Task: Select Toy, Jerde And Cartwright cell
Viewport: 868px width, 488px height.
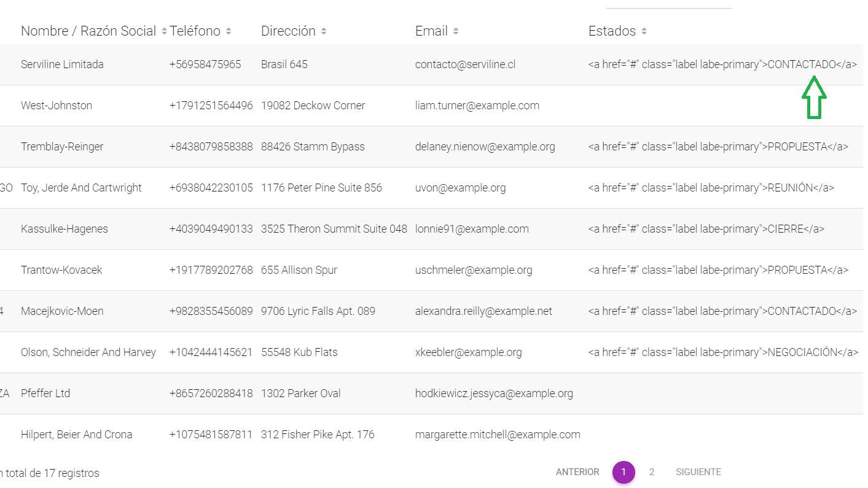Action: (x=81, y=188)
